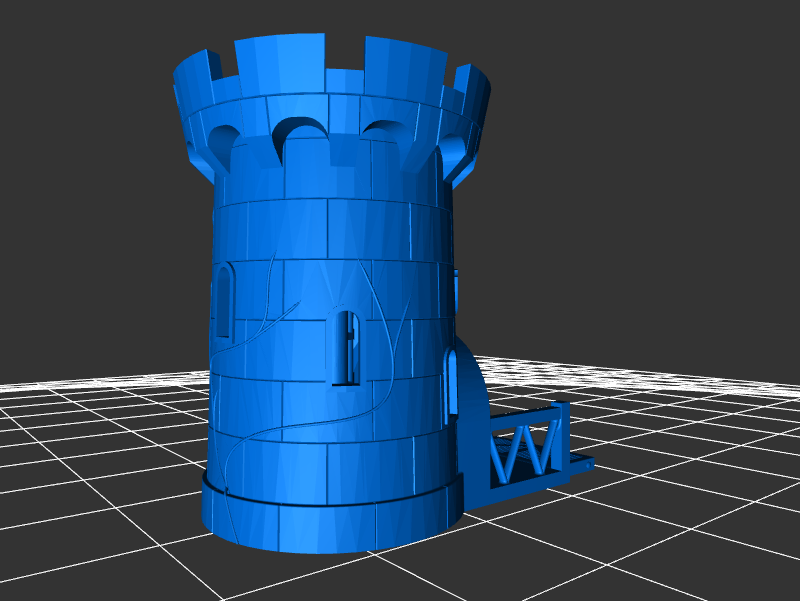Select the right-center merlon atop the tower
This screenshot has width=800, height=601.
(x=402, y=69)
